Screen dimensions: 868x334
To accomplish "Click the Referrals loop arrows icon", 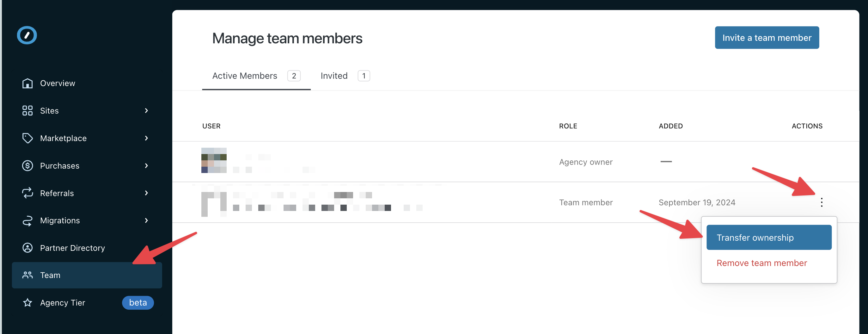I will [27, 193].
